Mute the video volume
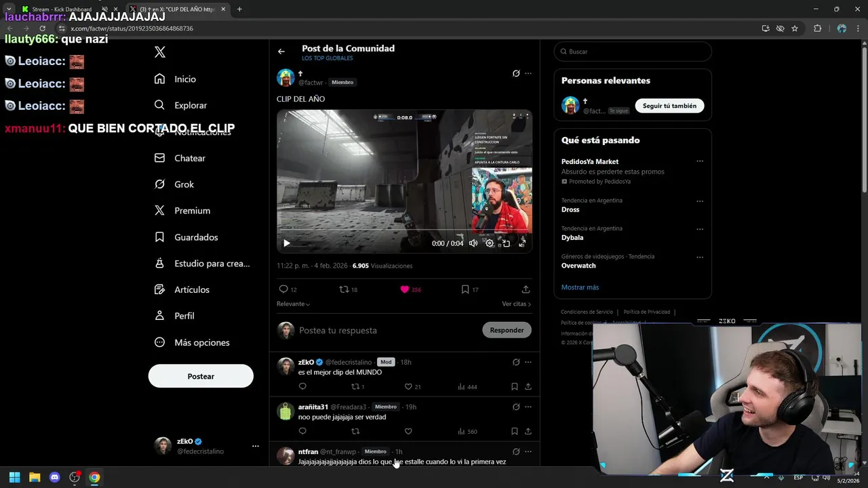 click(473, 243)
